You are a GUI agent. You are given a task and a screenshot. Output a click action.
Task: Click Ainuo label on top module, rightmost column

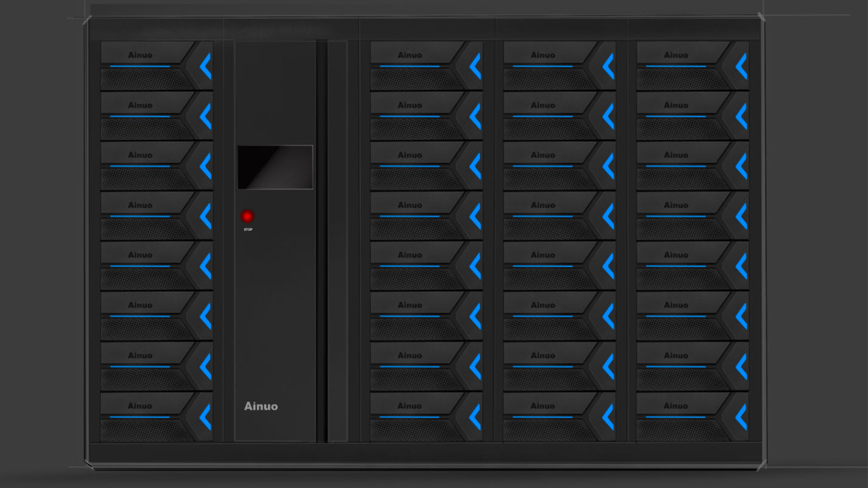[676, 55]
